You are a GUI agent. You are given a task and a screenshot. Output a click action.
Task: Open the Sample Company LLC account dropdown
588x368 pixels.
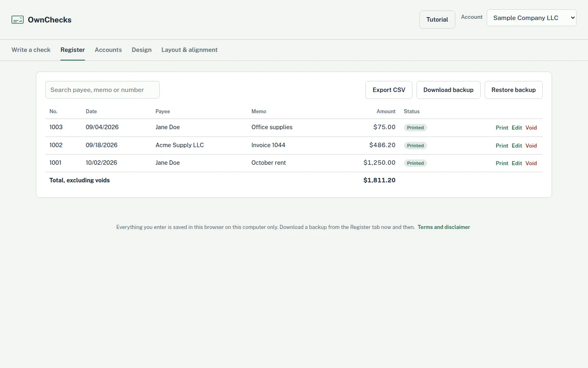531,18
